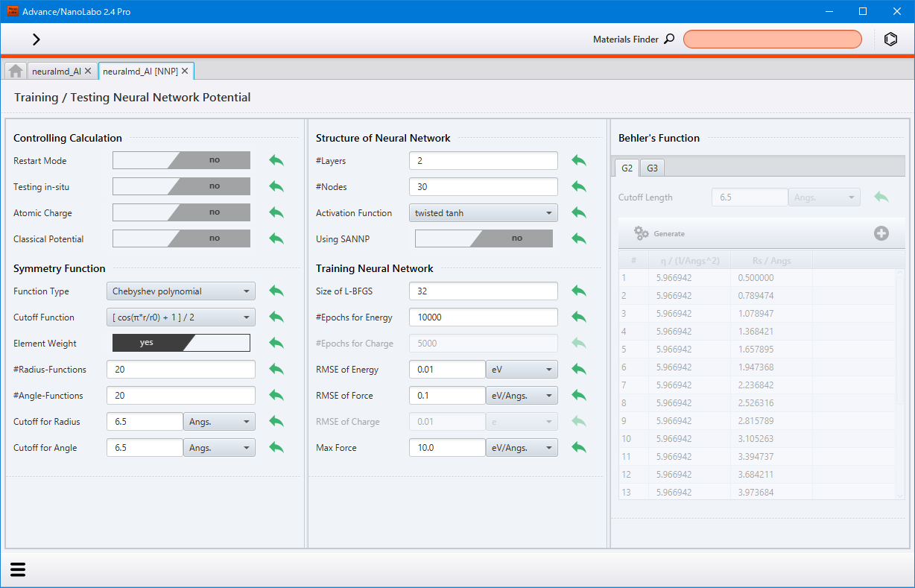Viewport: 915px width, 588px height.
Task: Click the Materials Finder search field
Action: [x=773, y=39]
